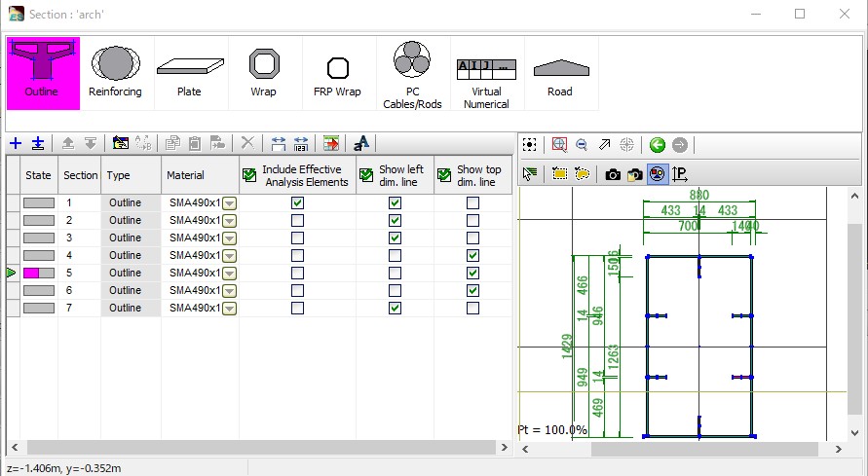Click the numeric column width icon
868x476 pixels.
click(301, 144)
